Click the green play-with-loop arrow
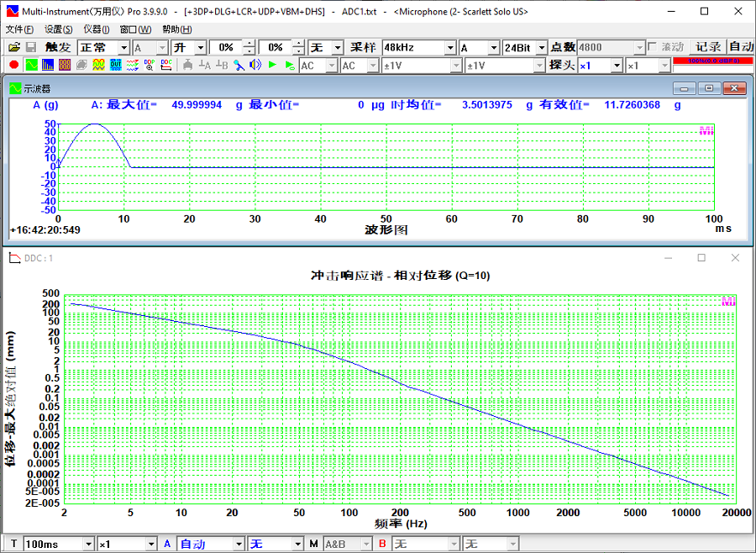 (289, 65)
